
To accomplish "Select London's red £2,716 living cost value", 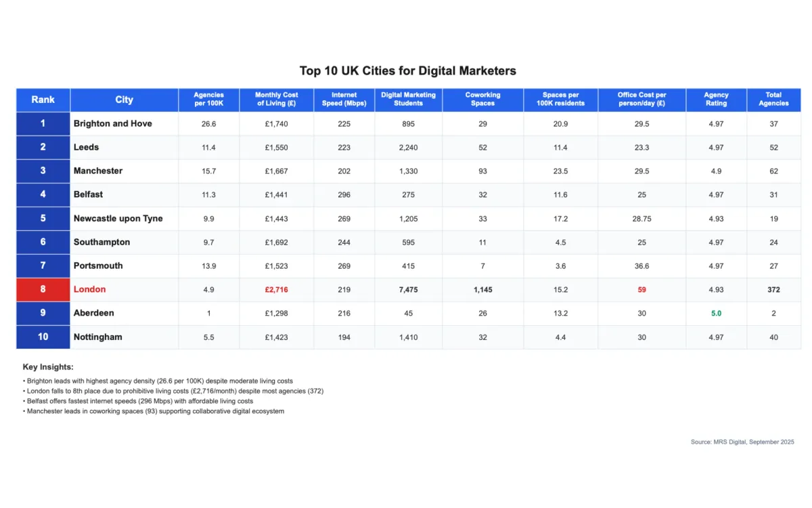I will coord(275,289).
